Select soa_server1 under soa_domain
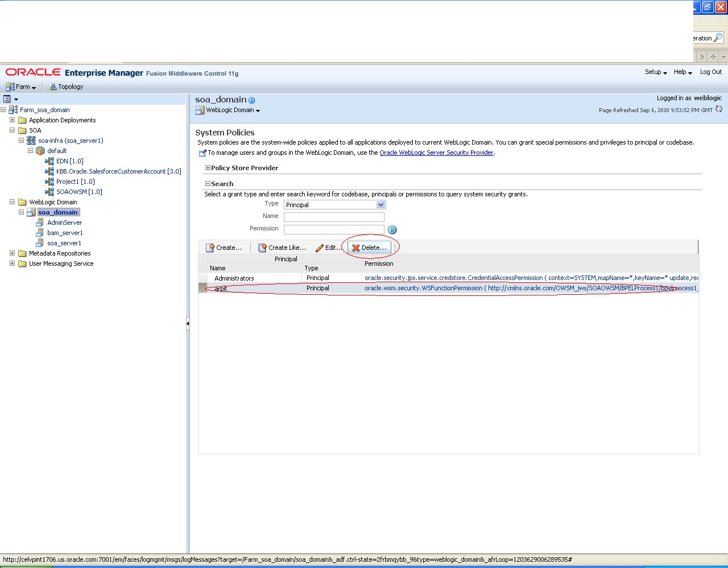 click(x=64, y=243)
